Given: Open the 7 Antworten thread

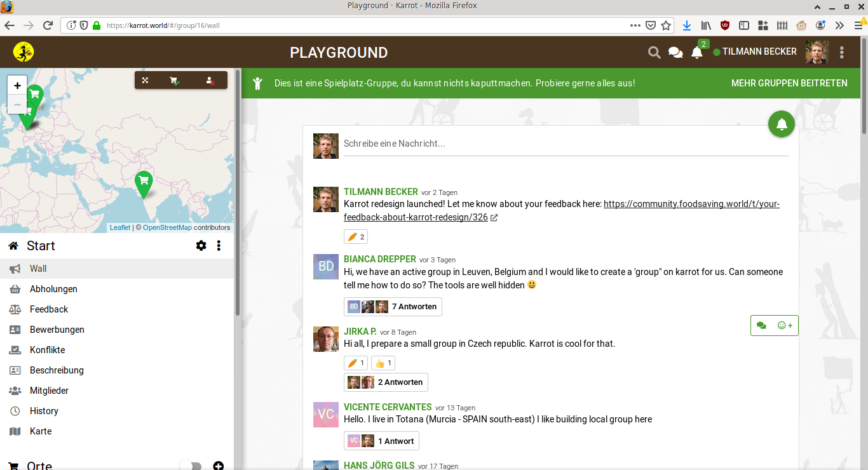Looking at the screenshot, I should pyautogui.click(x=393, y=307).
